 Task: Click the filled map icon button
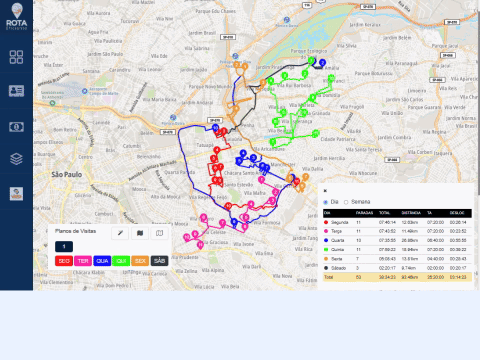coord(140,233)
